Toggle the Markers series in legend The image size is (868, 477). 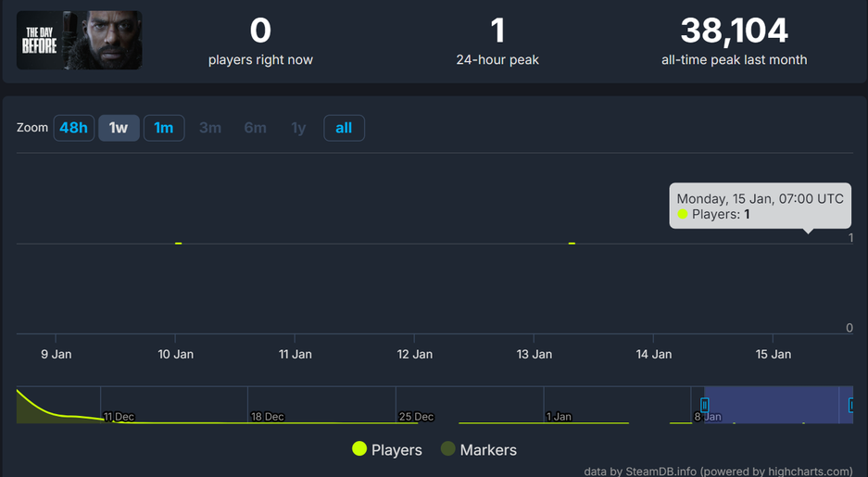(x=488, y=450)
